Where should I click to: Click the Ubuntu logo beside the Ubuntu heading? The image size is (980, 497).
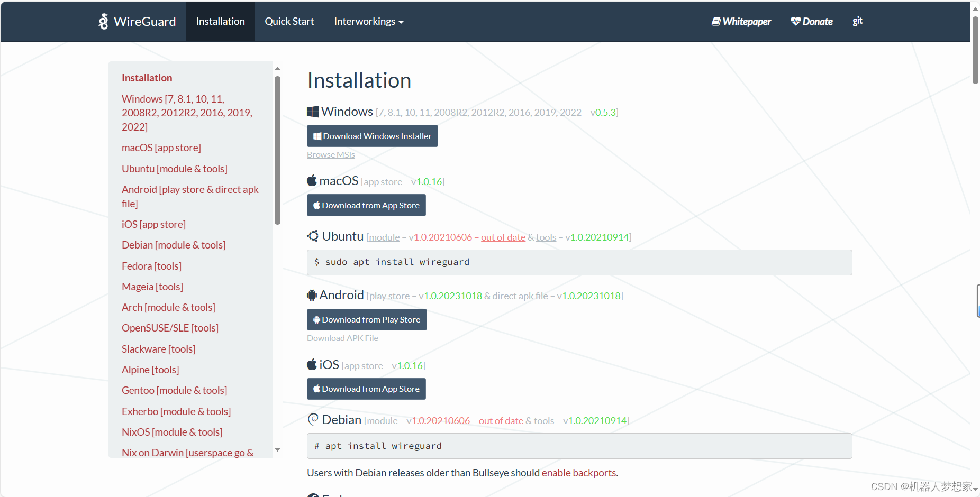coord(313,236)
